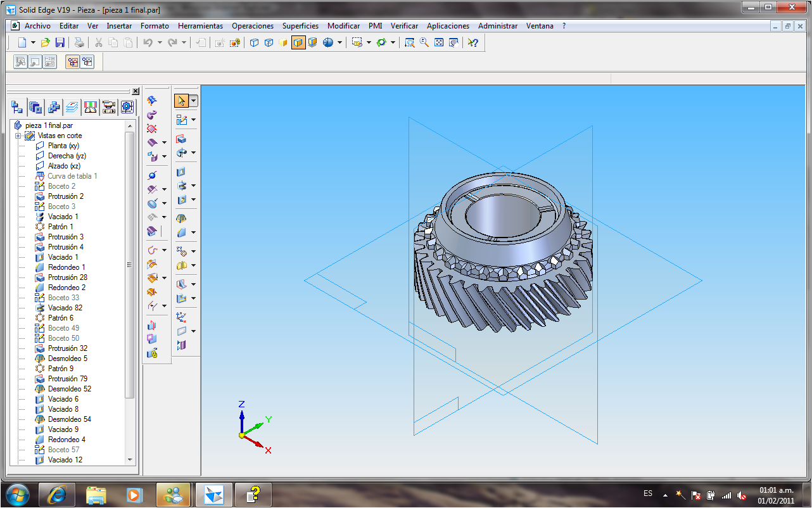Click the helical gear model in viewport
812x508 pixels.
click(x=502, y=253)
